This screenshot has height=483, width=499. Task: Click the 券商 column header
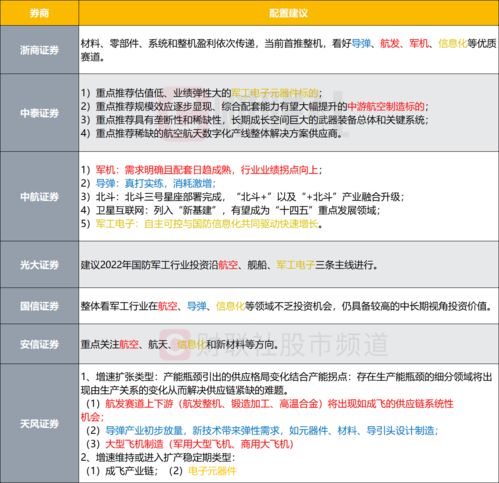tap(39, 13)
